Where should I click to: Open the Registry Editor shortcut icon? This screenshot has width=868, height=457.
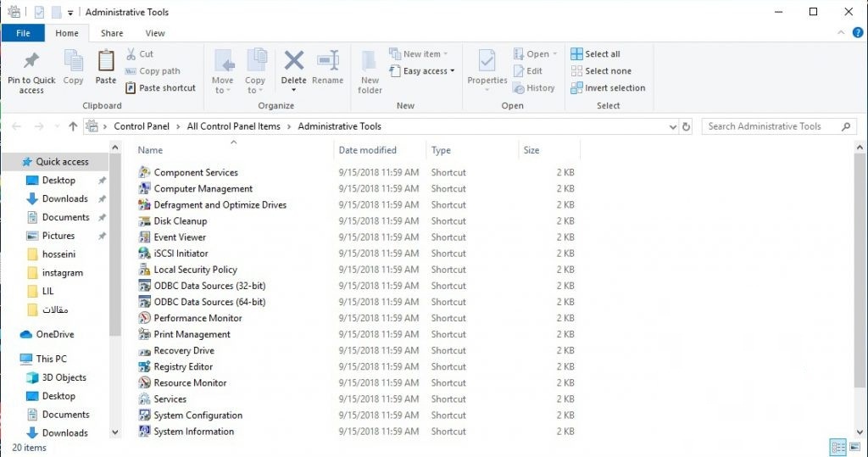[x=145, y=367]
